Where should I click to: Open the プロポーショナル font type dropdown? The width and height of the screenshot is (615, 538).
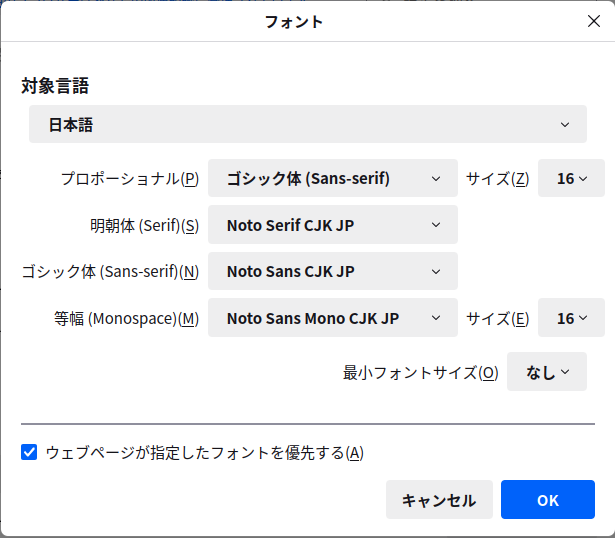(332, 178)
